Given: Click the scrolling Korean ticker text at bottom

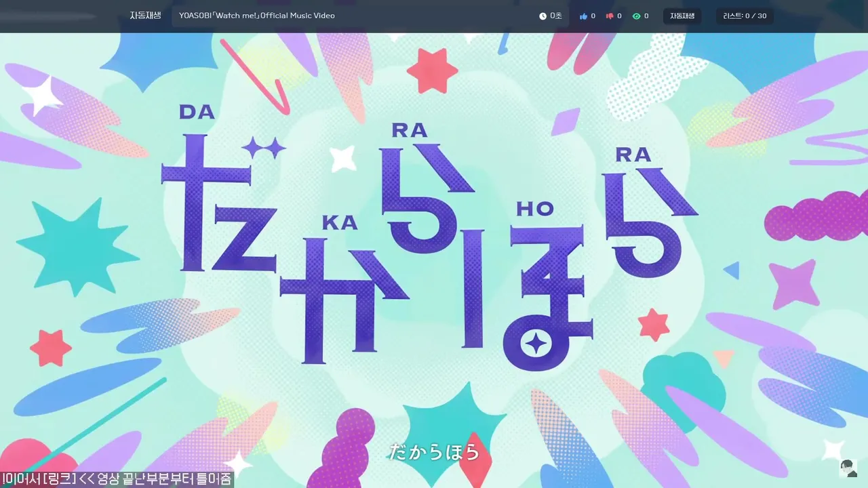Looking at the screenshot, I should (x=117, y=479).
